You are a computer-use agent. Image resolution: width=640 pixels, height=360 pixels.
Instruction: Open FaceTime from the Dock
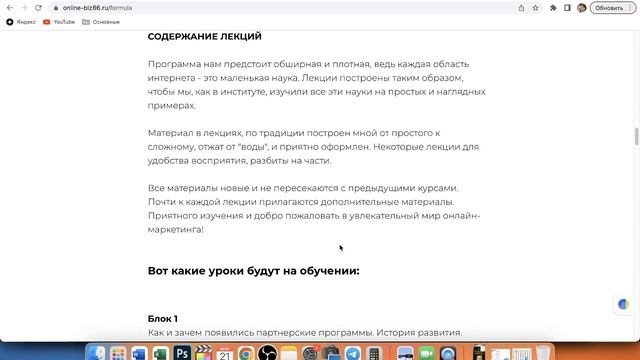click(427, 353)
